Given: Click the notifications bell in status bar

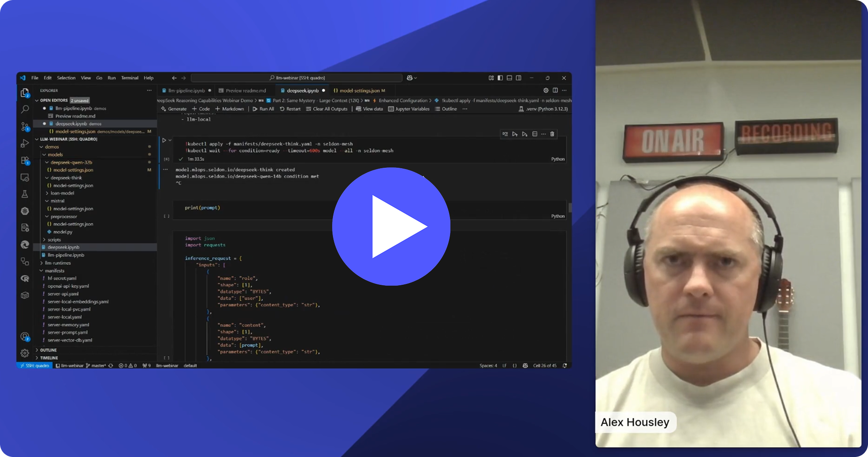Looking at the screenshot, I should click(565, 366).
